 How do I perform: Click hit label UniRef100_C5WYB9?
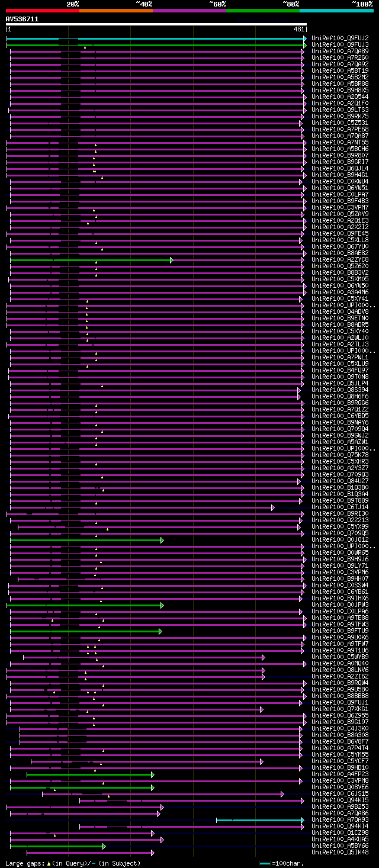[341, 657]
